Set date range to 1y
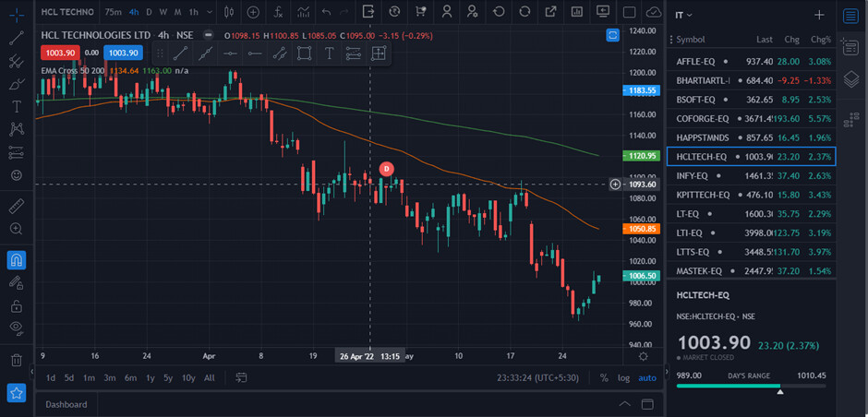868x417 pixels. (150, 378)
